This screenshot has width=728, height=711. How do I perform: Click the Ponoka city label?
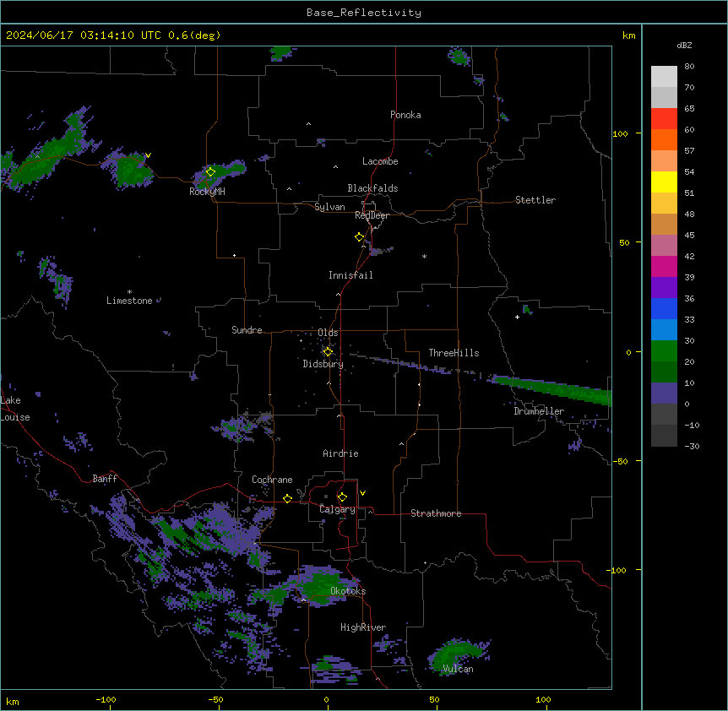405,115
